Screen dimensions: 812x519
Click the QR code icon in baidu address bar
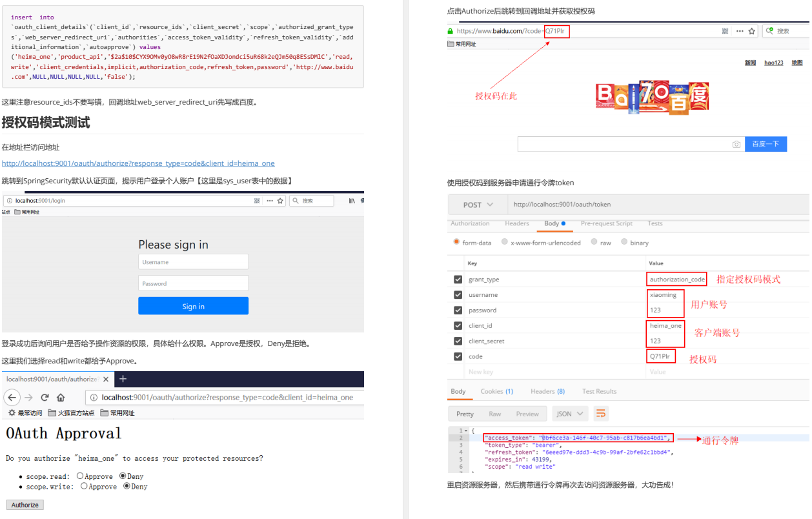click(725, 31)
